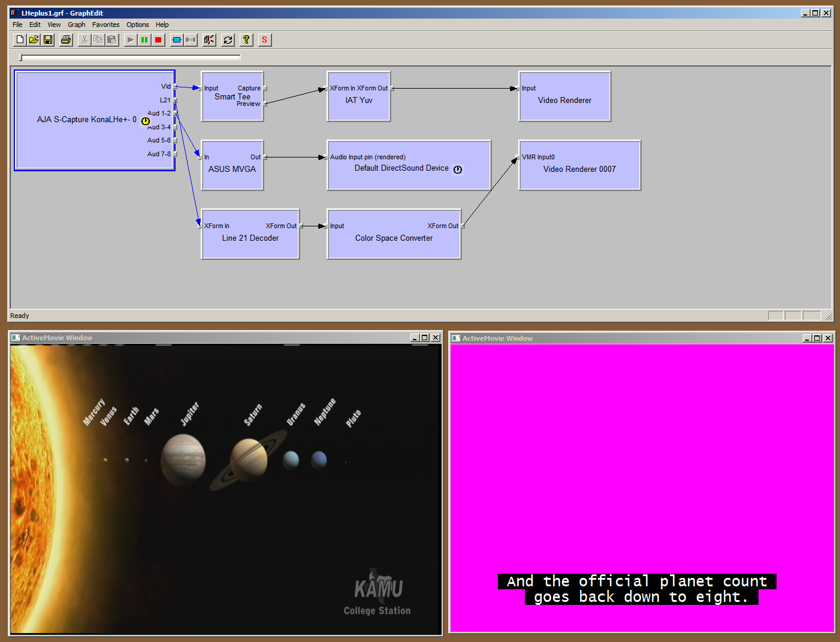Viewport: 840px width, 642px height.
Task: Open the Options menu
Action: pyautogui.click(x=137, y=25)
